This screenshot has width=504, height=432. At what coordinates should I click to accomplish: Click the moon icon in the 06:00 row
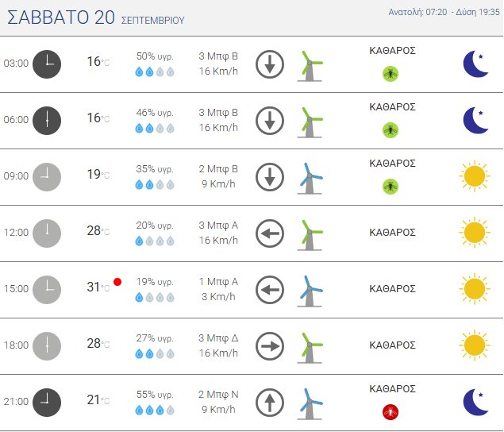click(475, 120)
